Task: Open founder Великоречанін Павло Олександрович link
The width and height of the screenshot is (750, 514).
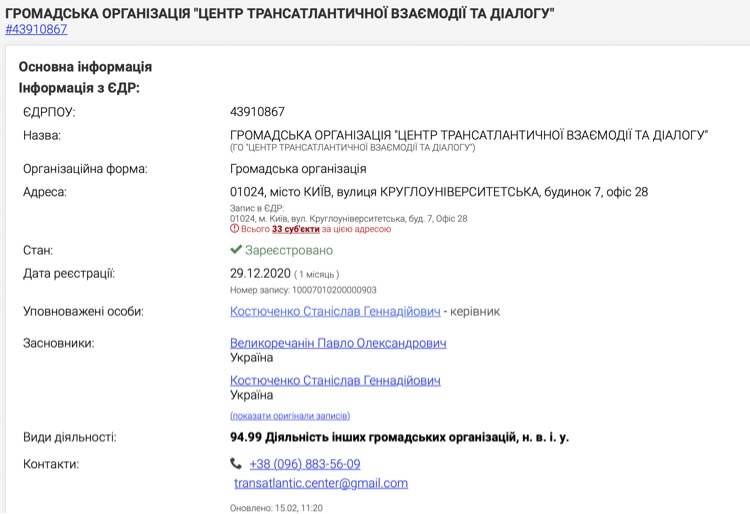Action: (338, 343)
